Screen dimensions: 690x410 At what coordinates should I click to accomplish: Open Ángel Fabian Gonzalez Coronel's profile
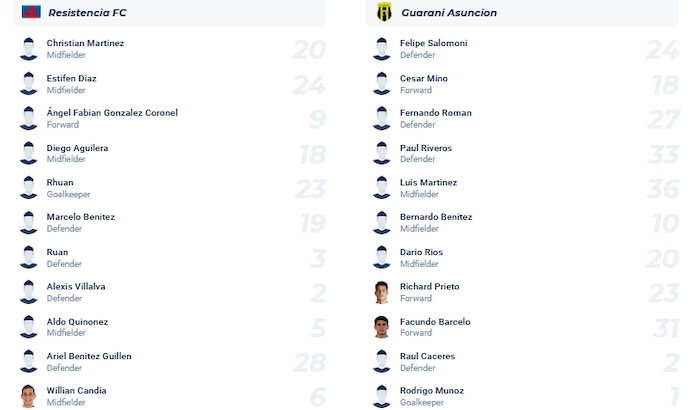[112, 113]
